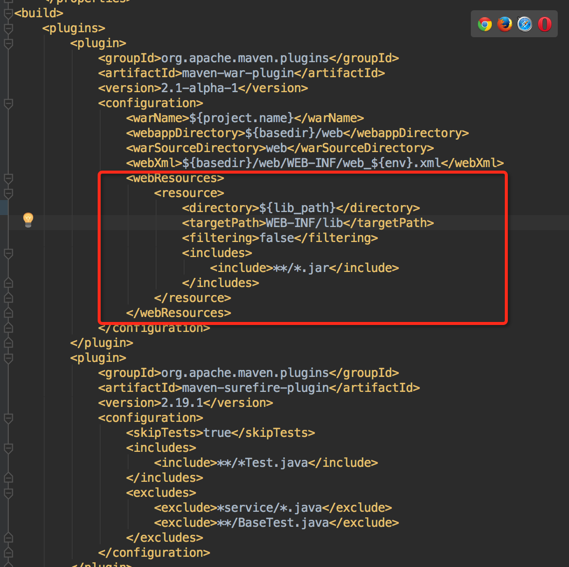This screenshot has width=569, height=567.
Task: Click the filtering false line
Action: click(280, 238)
